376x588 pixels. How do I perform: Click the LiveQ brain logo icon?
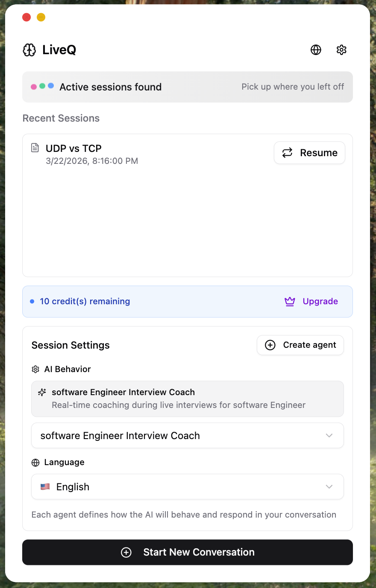[29, 50]
